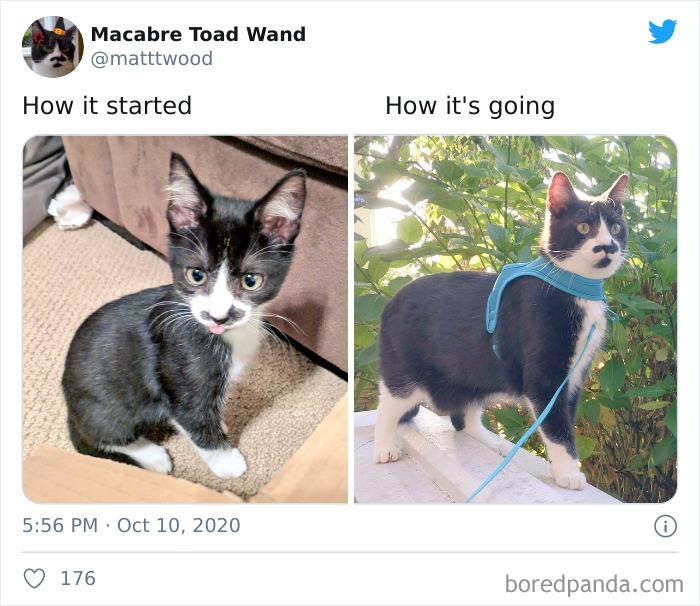Click the Twitter bird logo
Image resolution: width=700 pixels, height=606 pixels.
pyautogui.click(x=662, y=31)
